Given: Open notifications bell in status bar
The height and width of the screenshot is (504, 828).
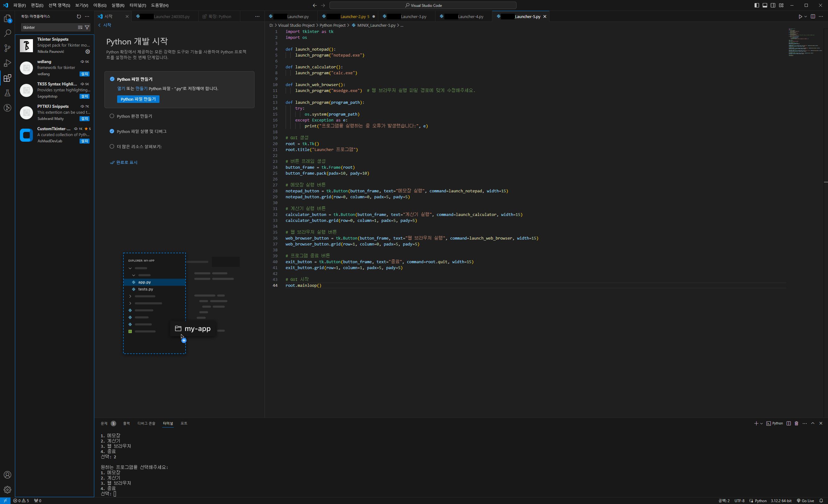Looking at the screenshot, I should click(x=821, y=501).
